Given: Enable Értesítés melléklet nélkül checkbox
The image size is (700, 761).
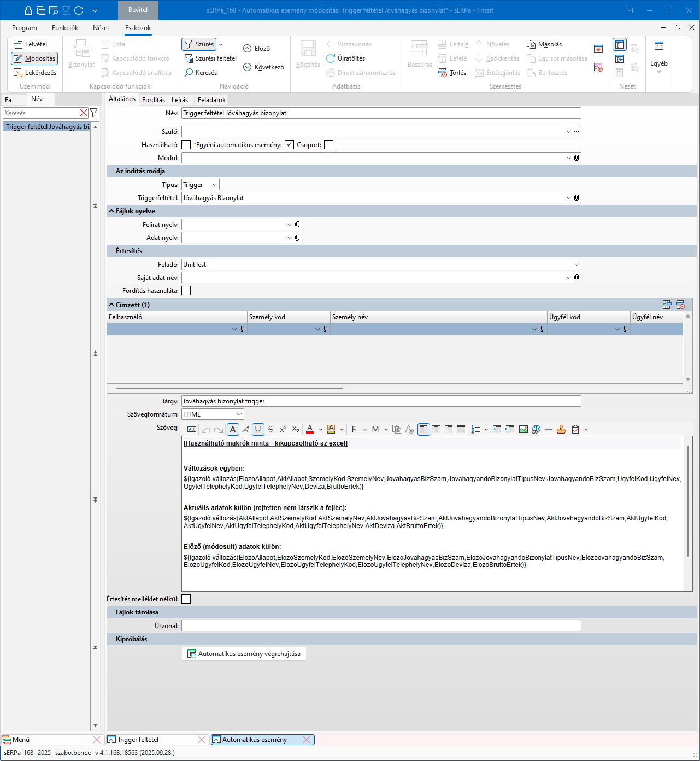Looking at the screenshot, I should [186, 599].
